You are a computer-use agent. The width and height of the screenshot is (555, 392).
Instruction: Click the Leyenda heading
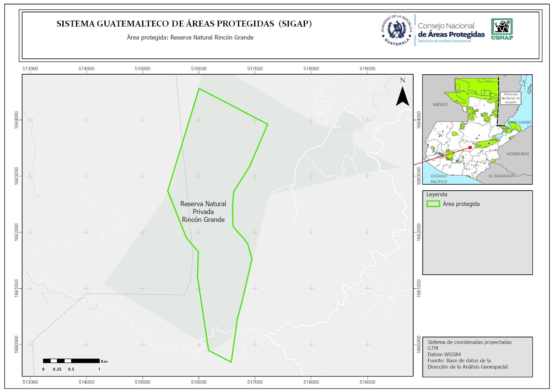(x=436, y=194)
